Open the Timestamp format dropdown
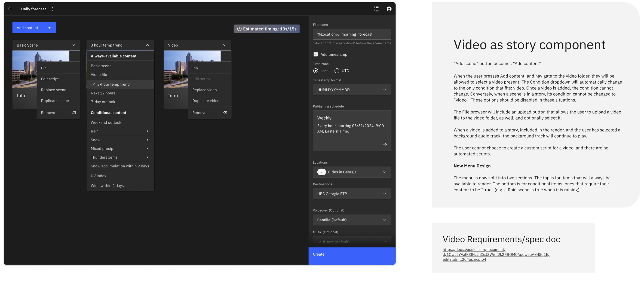Viewport: 644px width, 288px height. tap(352, 90)
